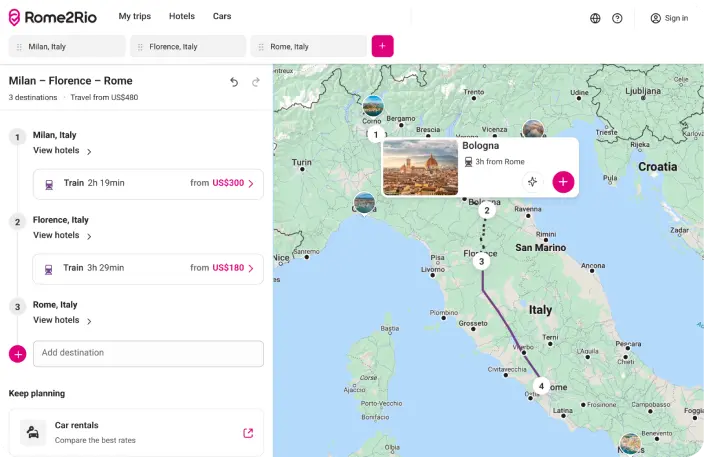The image size is (704, 457).
Task: Click the Rome, Italy search chip
Action: point(309,46)
